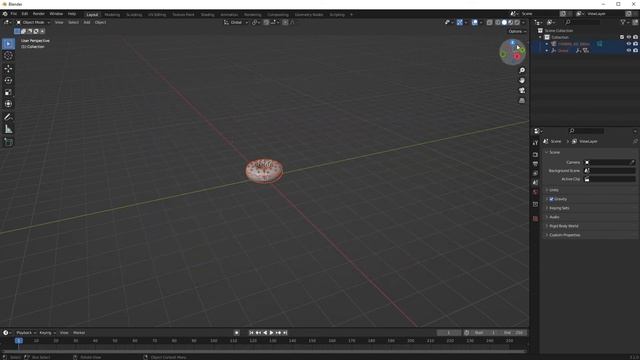Select the Cursor tool

click(x=8, y=56)
